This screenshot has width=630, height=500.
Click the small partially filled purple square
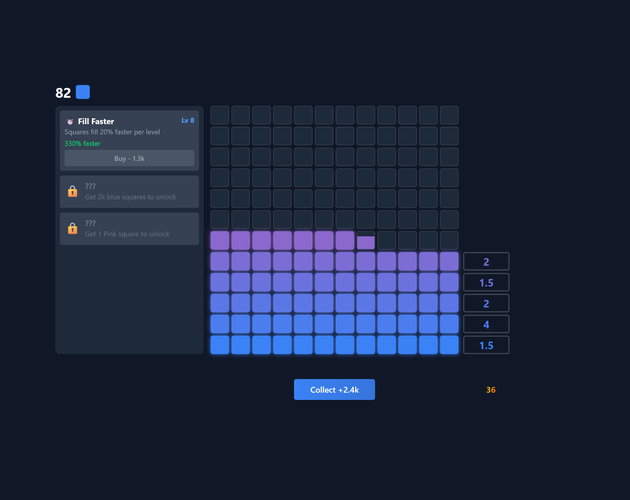point(366,242)
